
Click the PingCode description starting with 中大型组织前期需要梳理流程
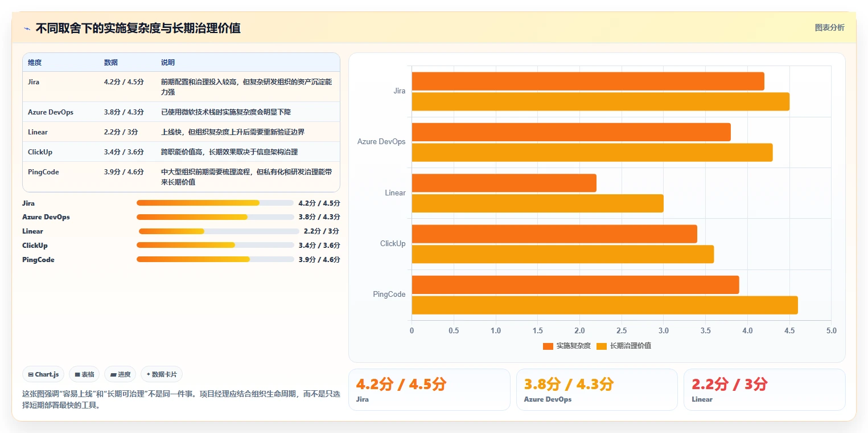pyautogui.click(x=246, y=177)
